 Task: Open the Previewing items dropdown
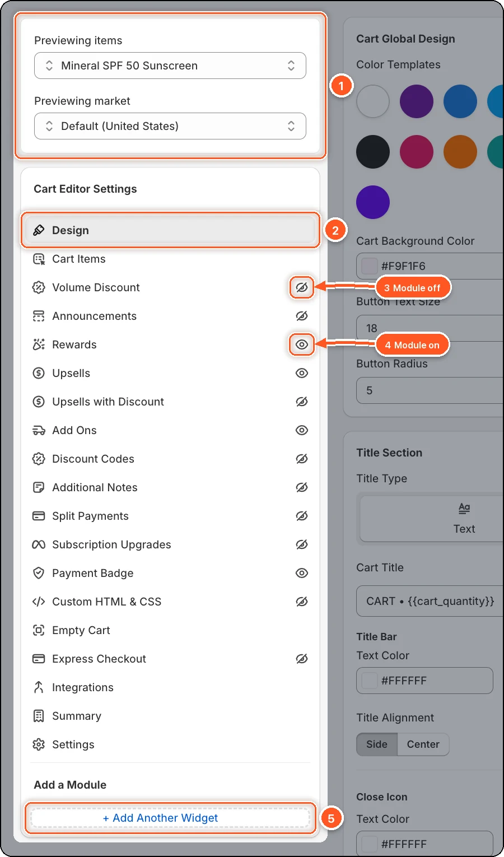(x=170, y=66)
